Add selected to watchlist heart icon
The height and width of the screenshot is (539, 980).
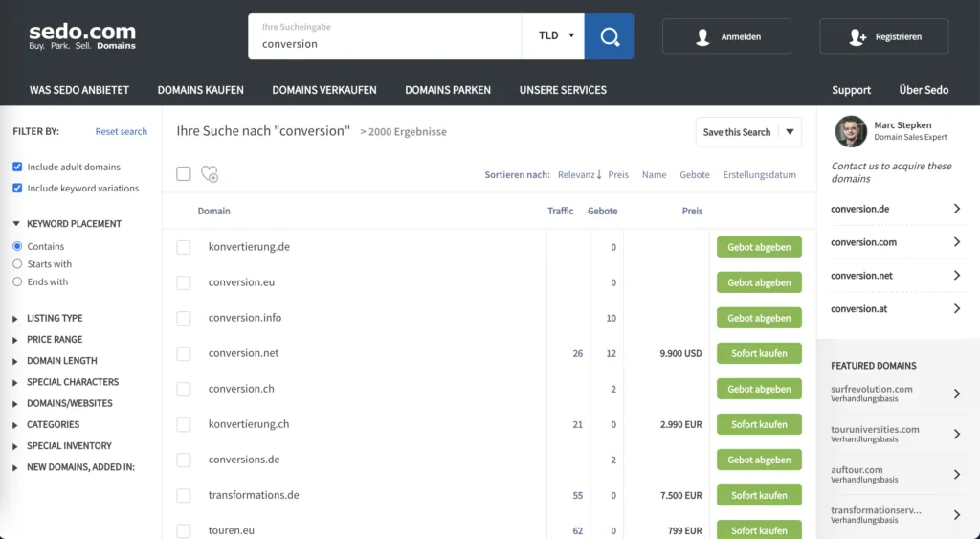pos(210,174)
